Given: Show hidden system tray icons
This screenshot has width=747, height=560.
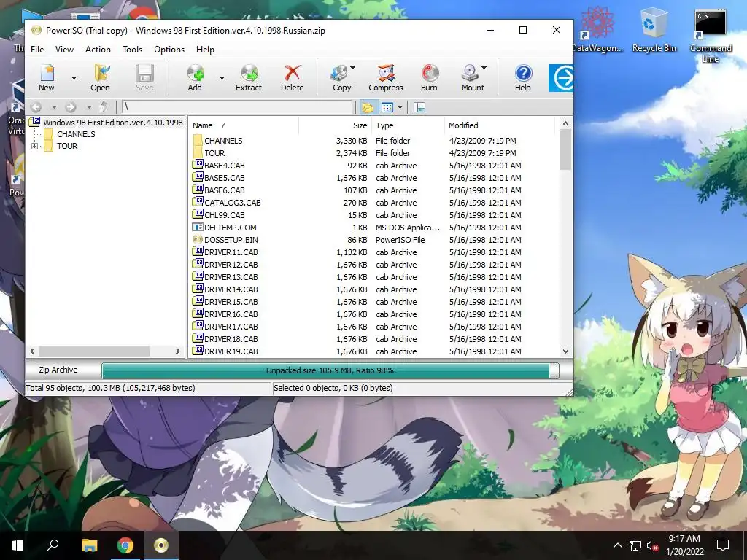Looking at the screenshot, I should point(617,545).
